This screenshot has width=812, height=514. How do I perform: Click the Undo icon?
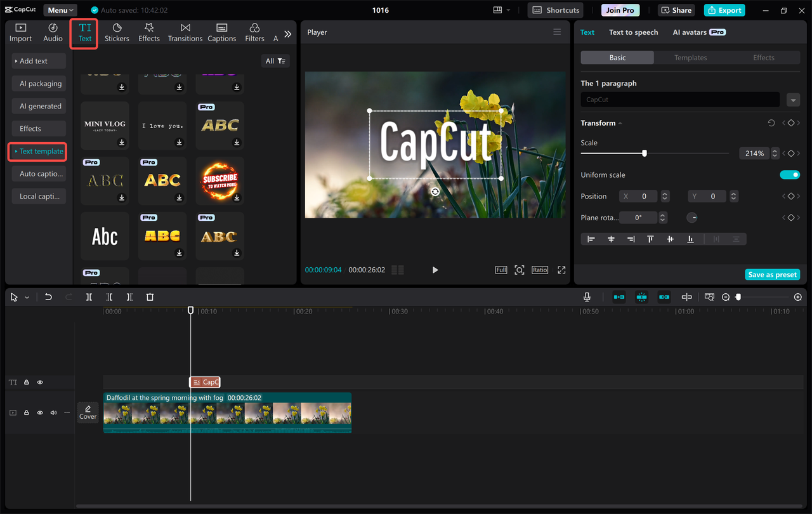click(x=48, y=296)
